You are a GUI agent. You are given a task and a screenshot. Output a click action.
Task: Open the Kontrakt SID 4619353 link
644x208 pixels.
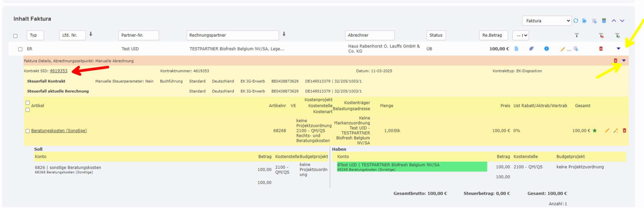[59, 71]
